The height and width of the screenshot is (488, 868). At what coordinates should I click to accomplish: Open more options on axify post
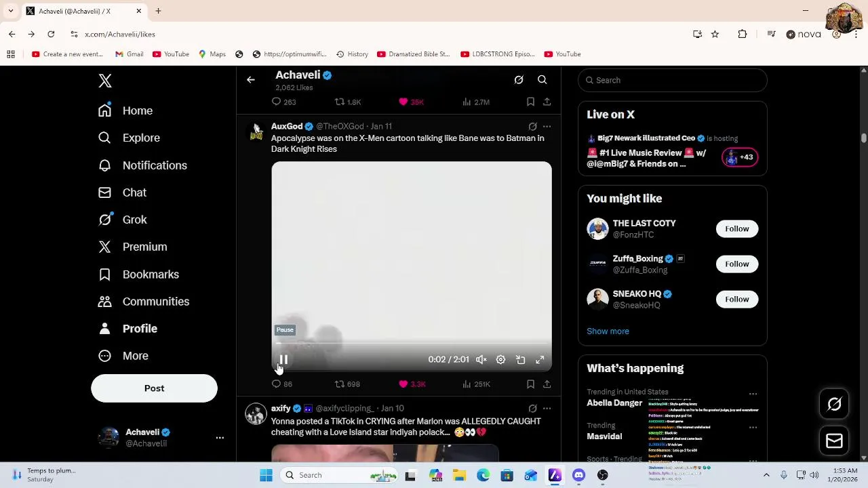tap(547, 408)
